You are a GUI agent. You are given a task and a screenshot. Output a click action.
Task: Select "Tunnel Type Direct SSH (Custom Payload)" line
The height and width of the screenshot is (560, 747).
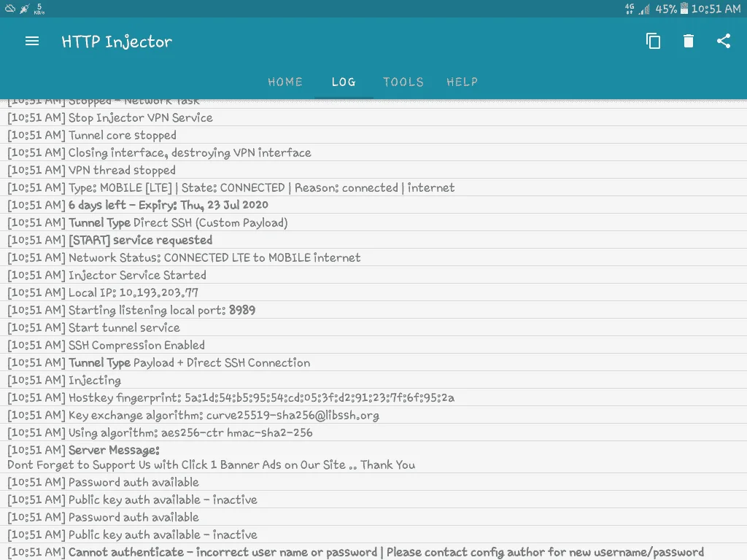click(x=373, y=223)
